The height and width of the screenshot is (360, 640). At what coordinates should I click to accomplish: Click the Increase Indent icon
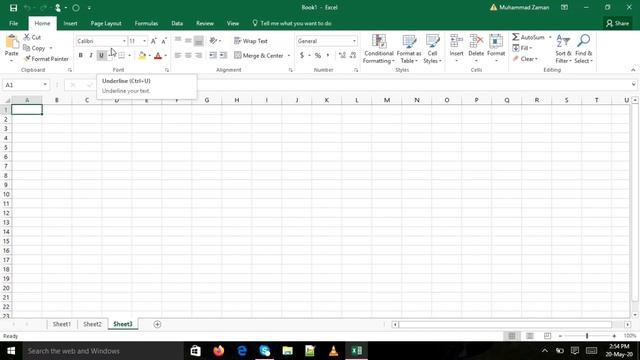point(223,55)
